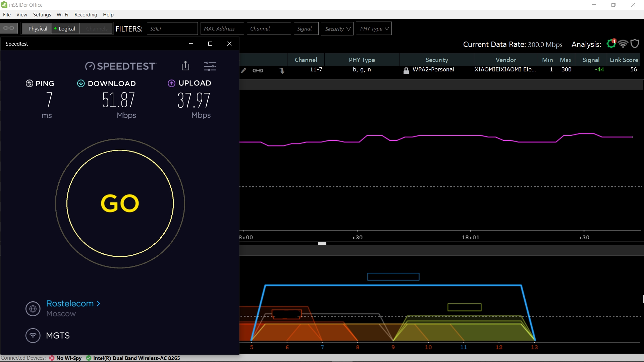Start the test with GO button
Image resolution: width=644 pixels, height=362 pixels.
coord(120,203)
